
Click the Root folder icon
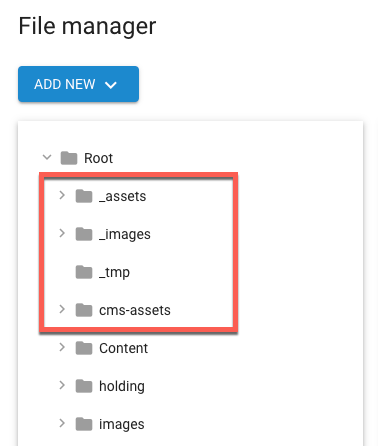69,158
